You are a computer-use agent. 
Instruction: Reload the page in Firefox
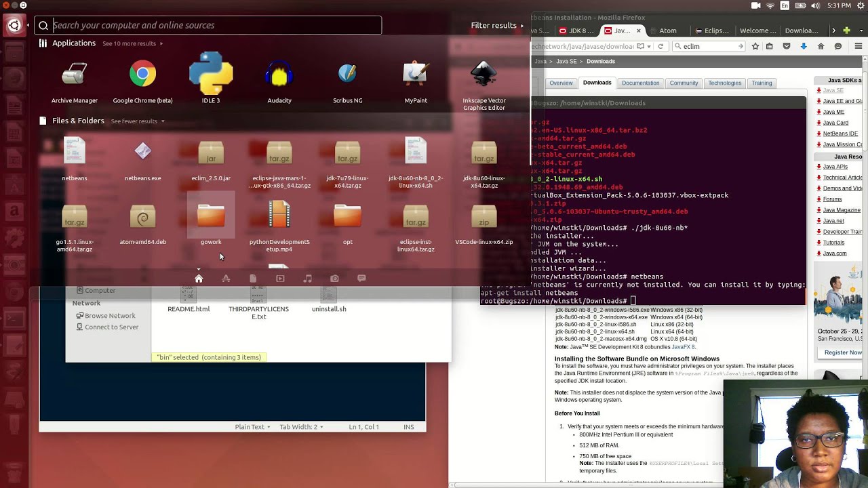660,46
